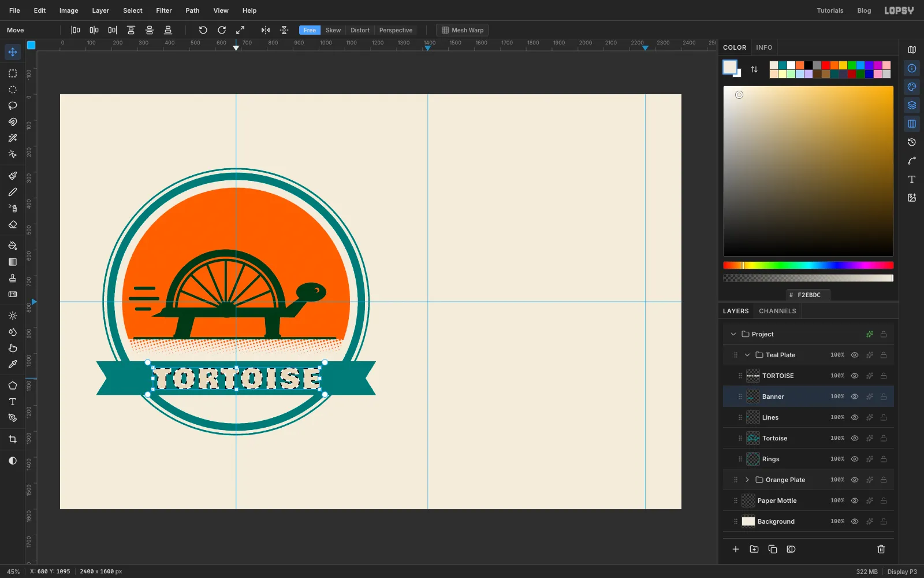The image size is (924, 578).
Task: Toggle visibility of Paper Mottle layer
Action: click(x=855, y=501)
